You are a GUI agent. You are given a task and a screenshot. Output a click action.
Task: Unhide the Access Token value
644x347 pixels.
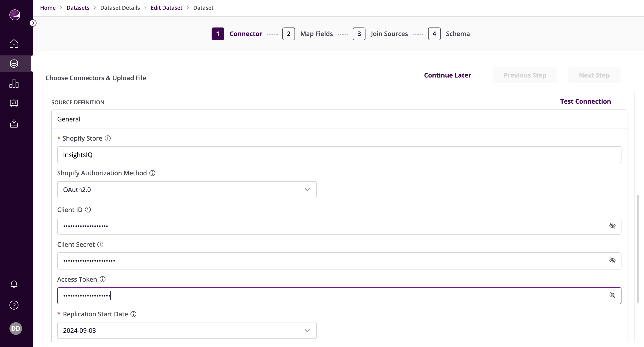click(612, 295)
